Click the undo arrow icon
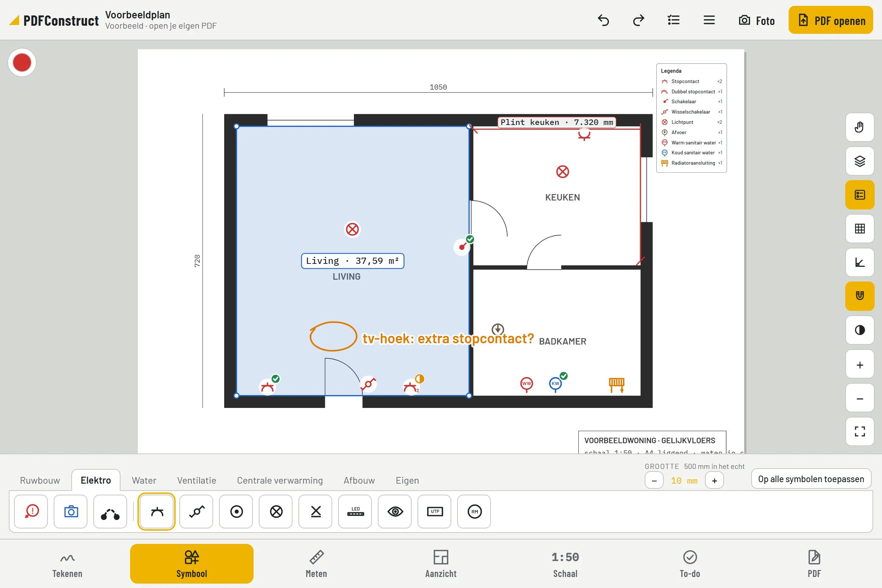 603,20
